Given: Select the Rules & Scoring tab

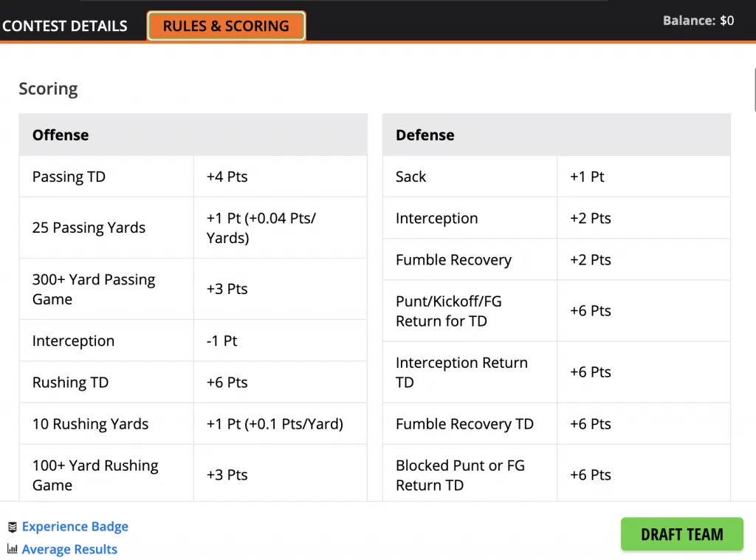Looking at the screenshot, I should pos(226,26).
